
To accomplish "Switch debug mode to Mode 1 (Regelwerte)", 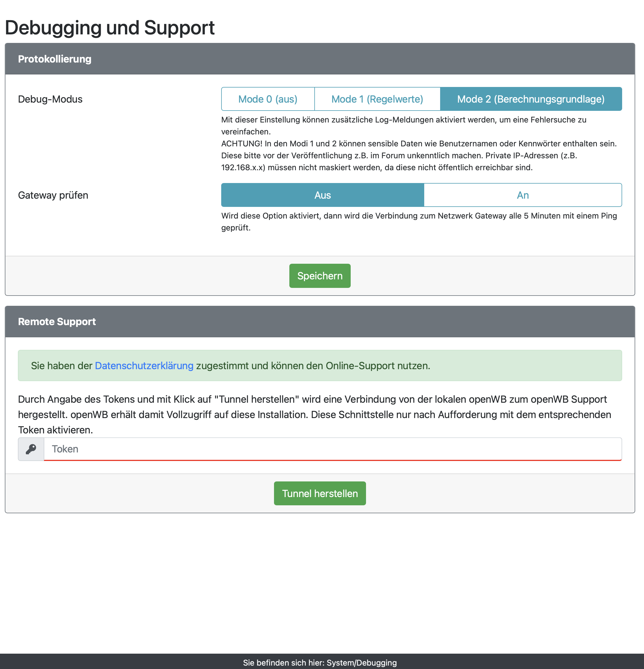I will [377, 99].
